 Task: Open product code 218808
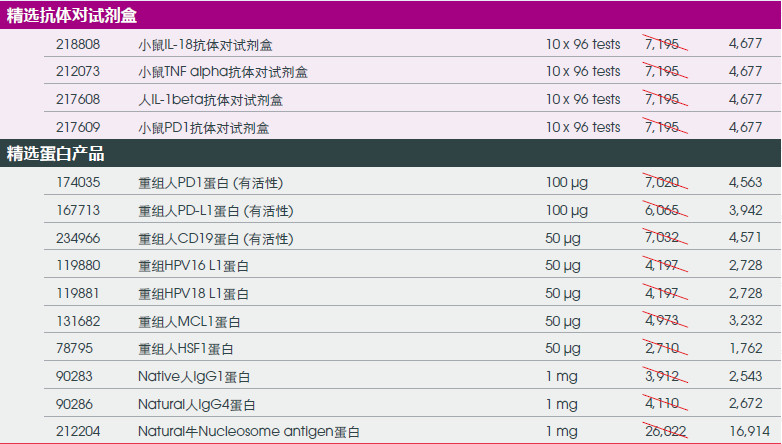[79, 44]
